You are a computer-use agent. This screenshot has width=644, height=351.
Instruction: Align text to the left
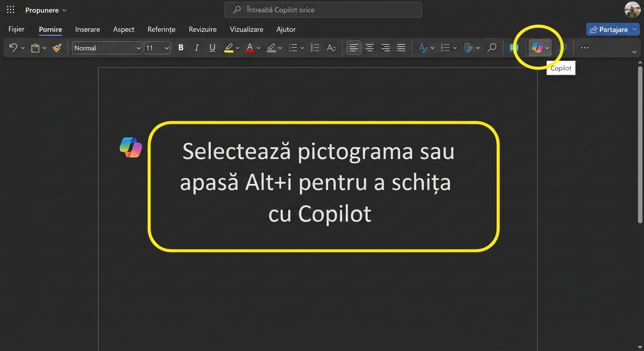tap(354, 48)
